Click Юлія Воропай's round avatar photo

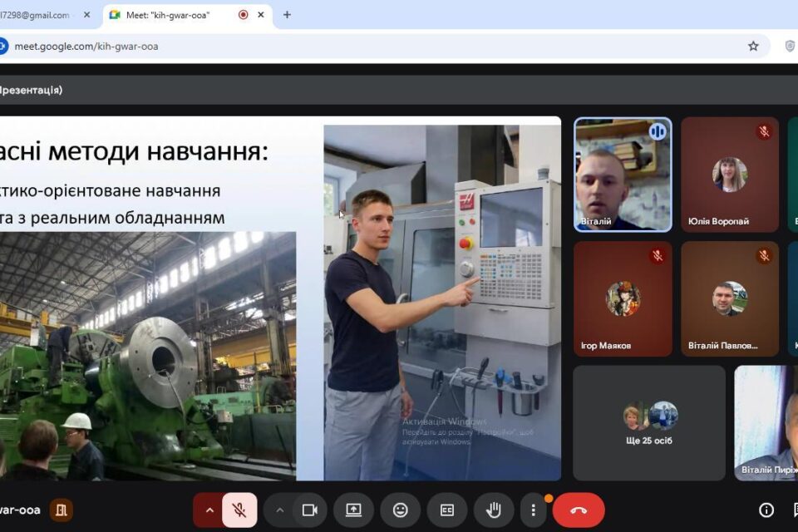coord(730,175)
